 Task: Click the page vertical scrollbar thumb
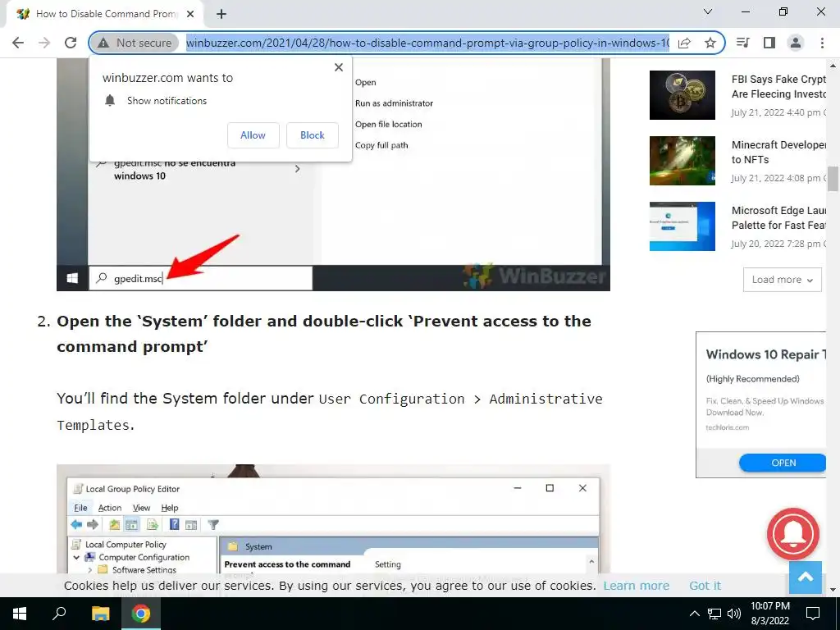tap(833, 178)
